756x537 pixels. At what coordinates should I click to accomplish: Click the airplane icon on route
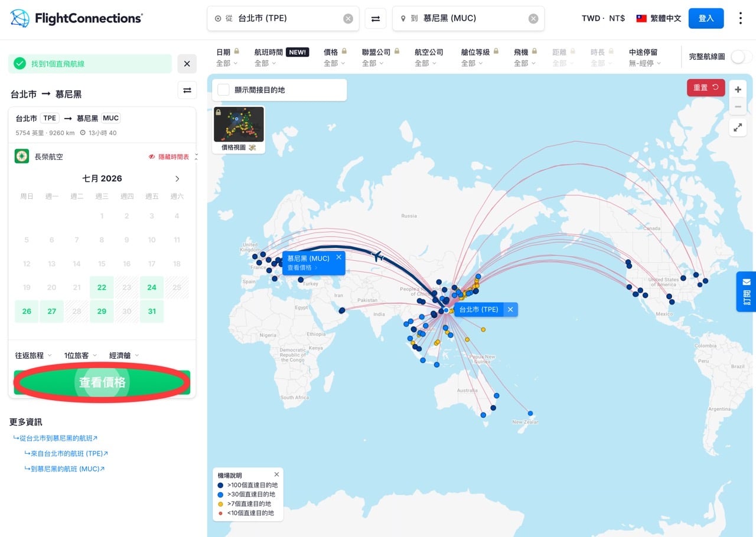tap(377, 256)
